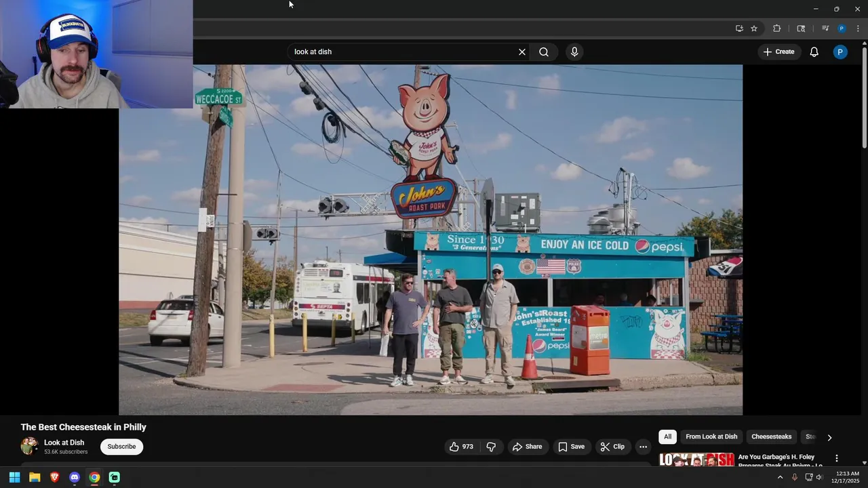Open the Windows Start menu
868x488 pixels.
pyautogui.click(x=14, y=477)
